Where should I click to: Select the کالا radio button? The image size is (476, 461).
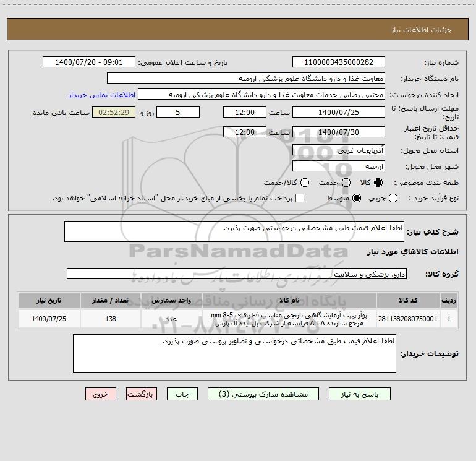pyautogui.click(x=378, y=183)
